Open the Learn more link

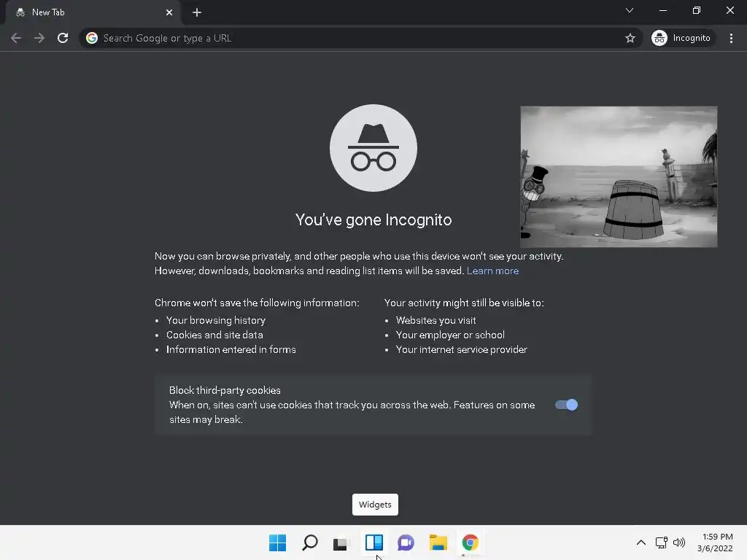(x=492, y=271)
